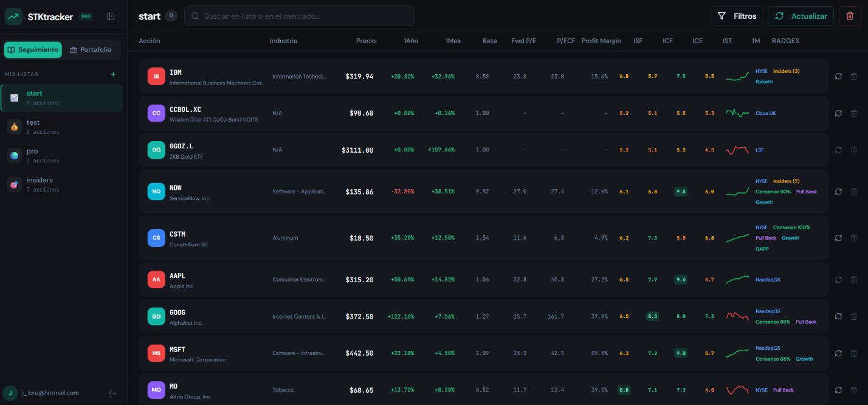868x405 pixels.
Task: Refresh the IBM row
Action: point(838,76)
